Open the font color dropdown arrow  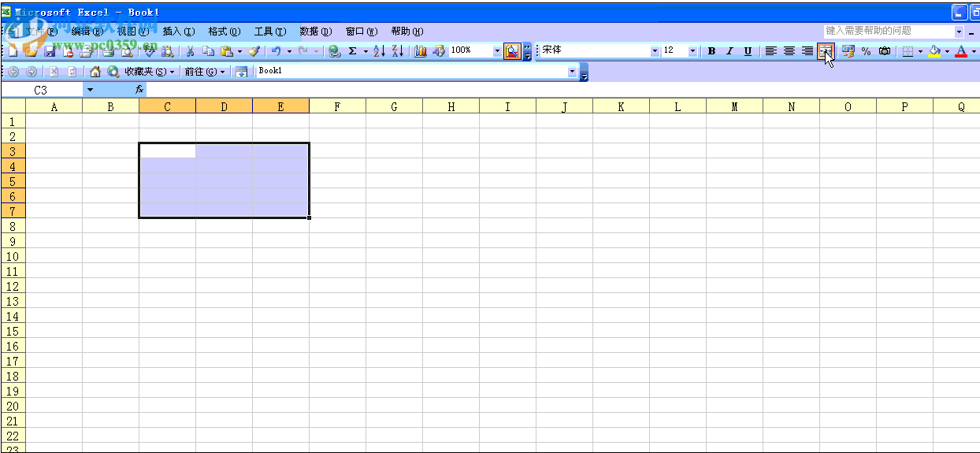click(974, 51)
